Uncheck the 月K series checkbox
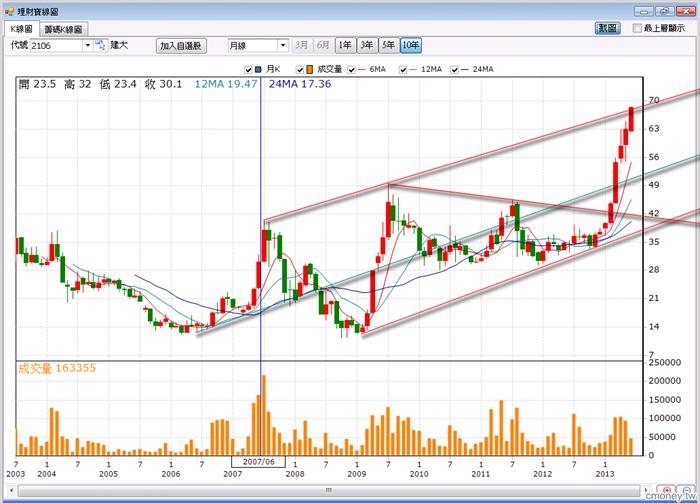The height and width of the screenshot is (503, 700). [248, 69]
